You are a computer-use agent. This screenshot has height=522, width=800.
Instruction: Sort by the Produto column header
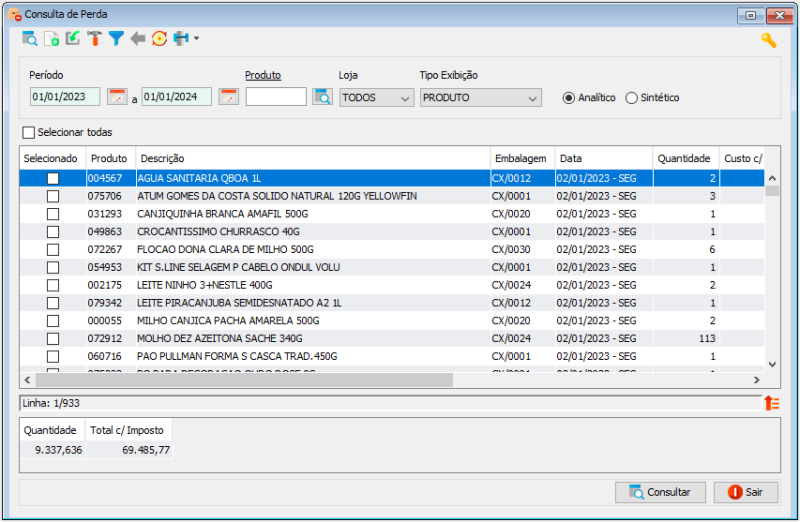tap(110, 158)
